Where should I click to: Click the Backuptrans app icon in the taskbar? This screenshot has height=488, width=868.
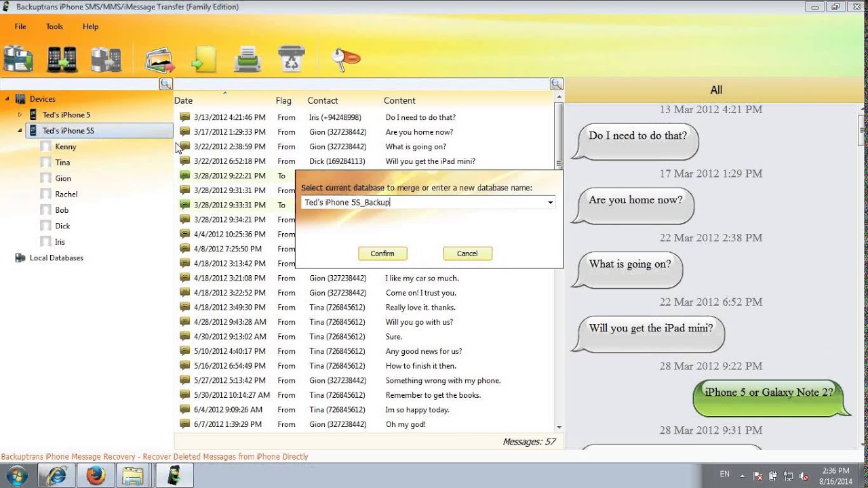[174, 476]
